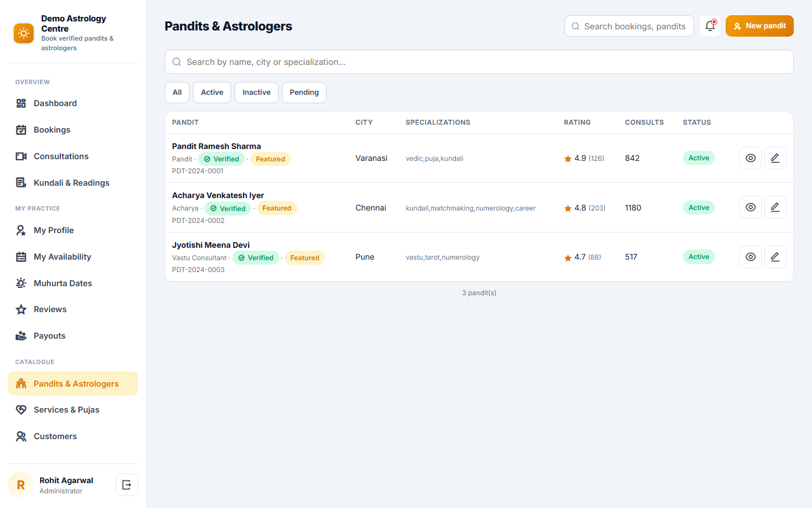The width and height of the screenshot is (812, 508).
Task: Click Featured badge for Acharya Venkatesh Iyer
Action: click(277, 208)
